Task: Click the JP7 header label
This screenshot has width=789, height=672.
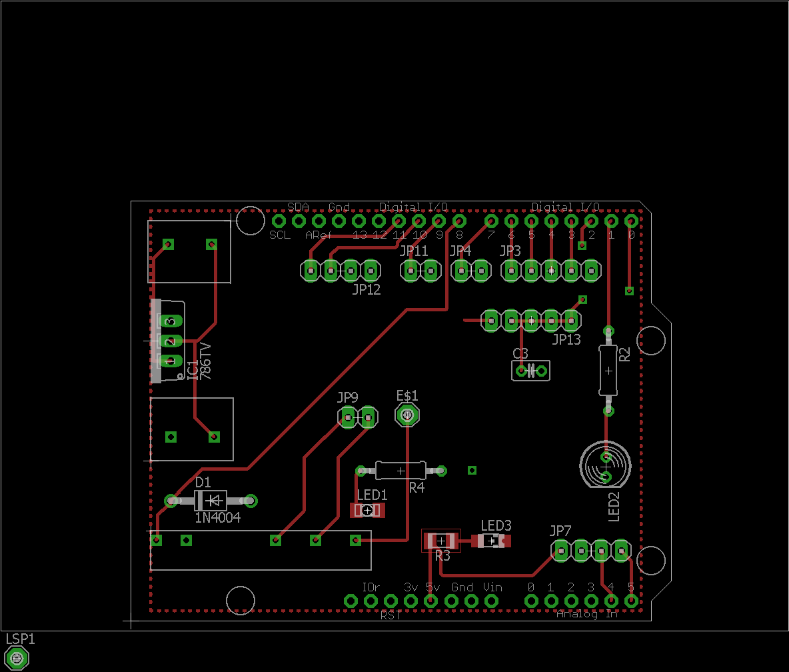Action: click(x=560, y=531)
